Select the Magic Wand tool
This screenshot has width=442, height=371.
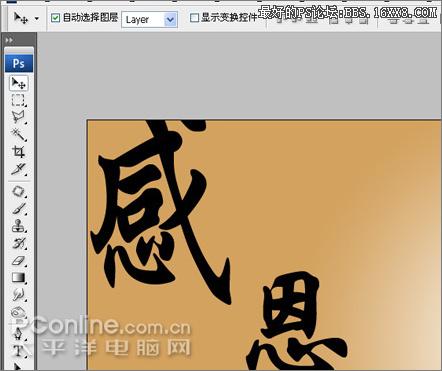[x=18, y=134]
